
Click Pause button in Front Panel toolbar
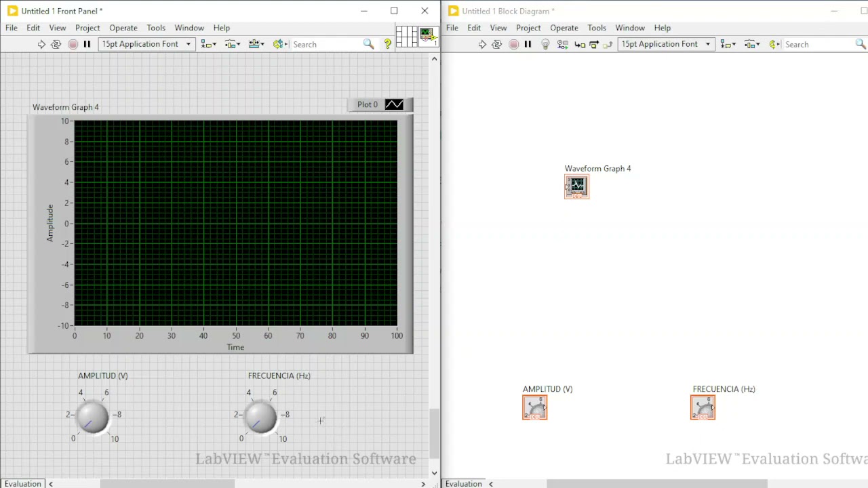pyautogui.click(x=87, y=44)
